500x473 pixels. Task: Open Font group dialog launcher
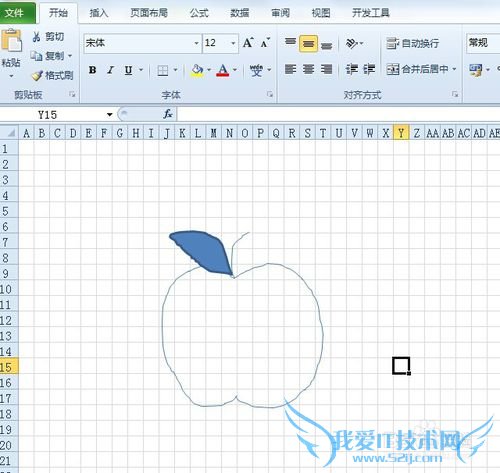269,95
